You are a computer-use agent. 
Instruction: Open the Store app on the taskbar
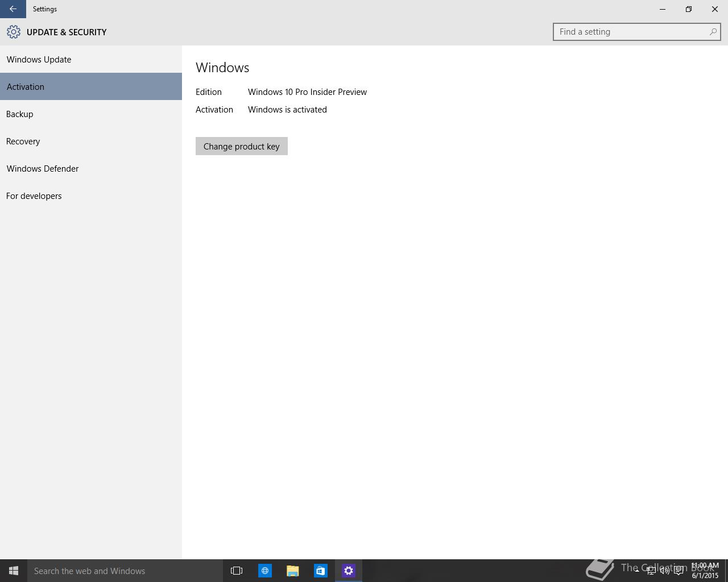pos(321,571)
